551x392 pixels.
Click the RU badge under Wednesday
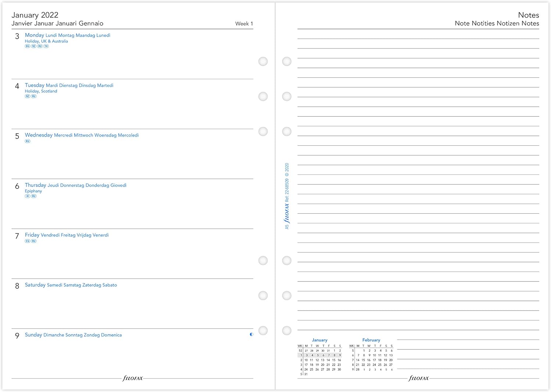(x=28, y=141)
